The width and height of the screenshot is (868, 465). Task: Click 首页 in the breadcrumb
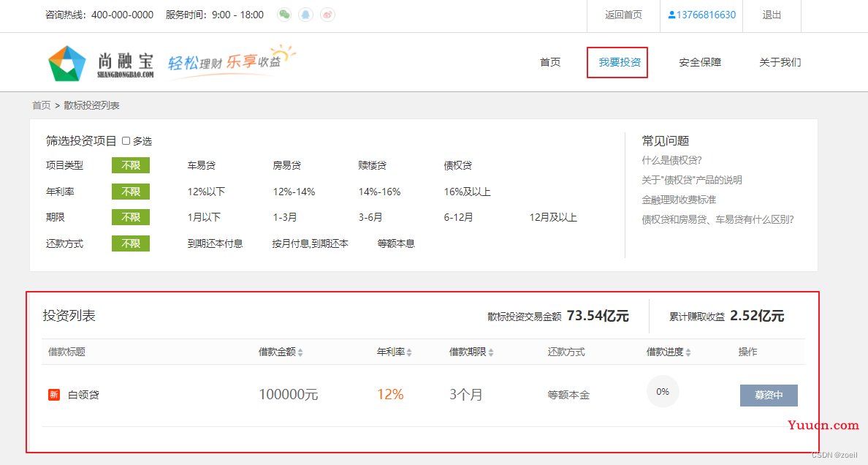tap(42, 105)
